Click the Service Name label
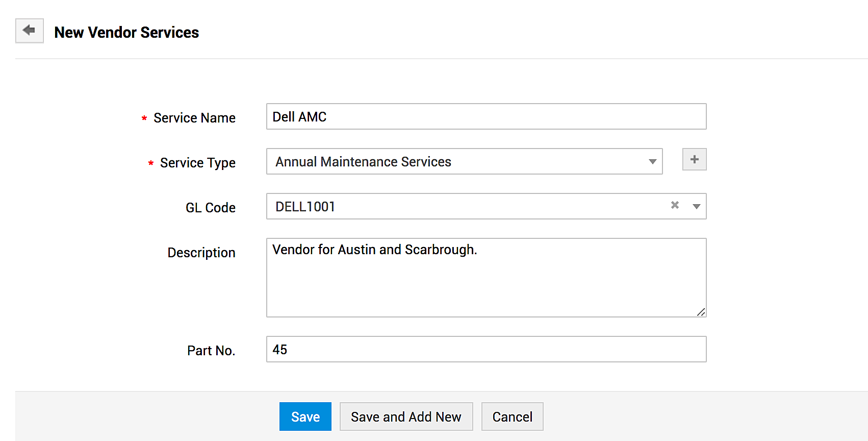Image resolution: width=868 pixels, height=441 pixels. tap(194, 118)
